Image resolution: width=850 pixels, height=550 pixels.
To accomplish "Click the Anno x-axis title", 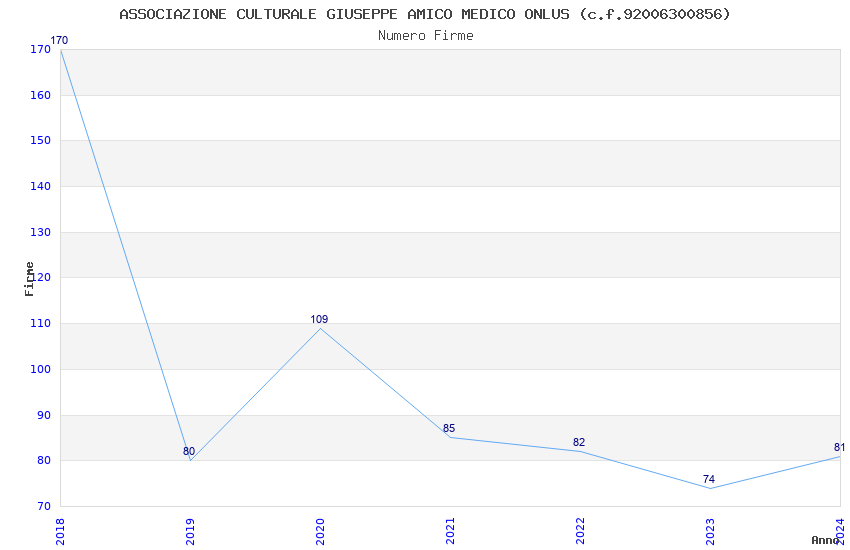I will (825, 540).
